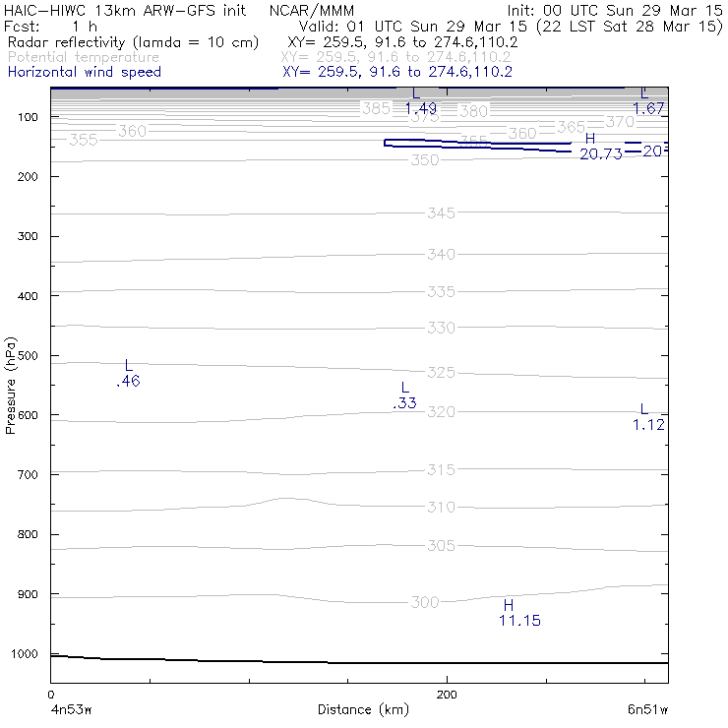
Task: Click the 315 potential temperature contour label
Action: pyautogui.click(x=441, y=469)
